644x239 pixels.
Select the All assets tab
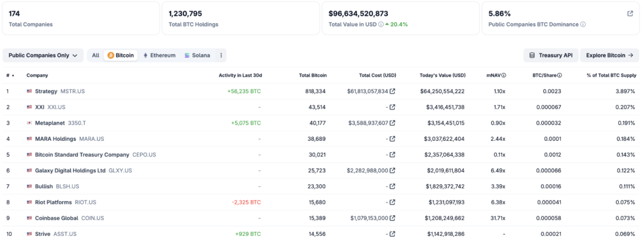coord(96,55)
